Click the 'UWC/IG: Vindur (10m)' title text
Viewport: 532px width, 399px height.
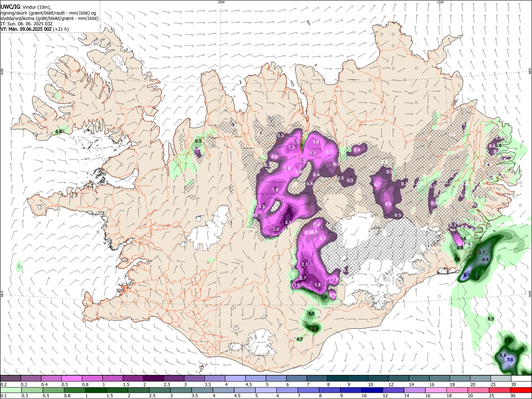[x=25, y=7]
